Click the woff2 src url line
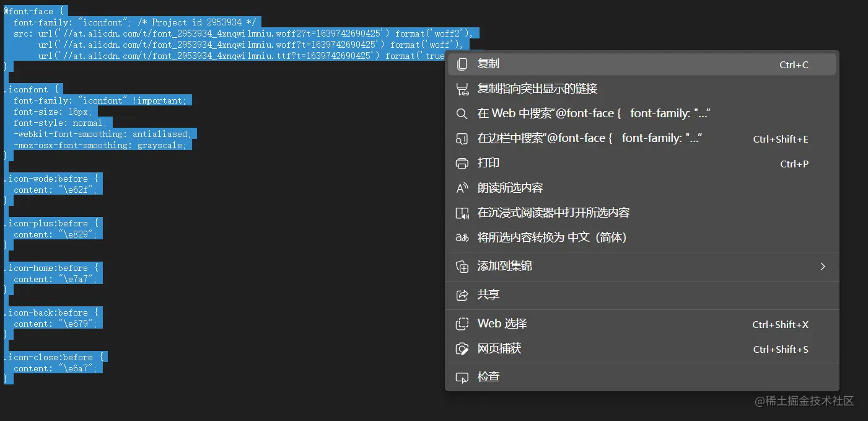This screenshot has height=421, width=868. click(243, 33)
